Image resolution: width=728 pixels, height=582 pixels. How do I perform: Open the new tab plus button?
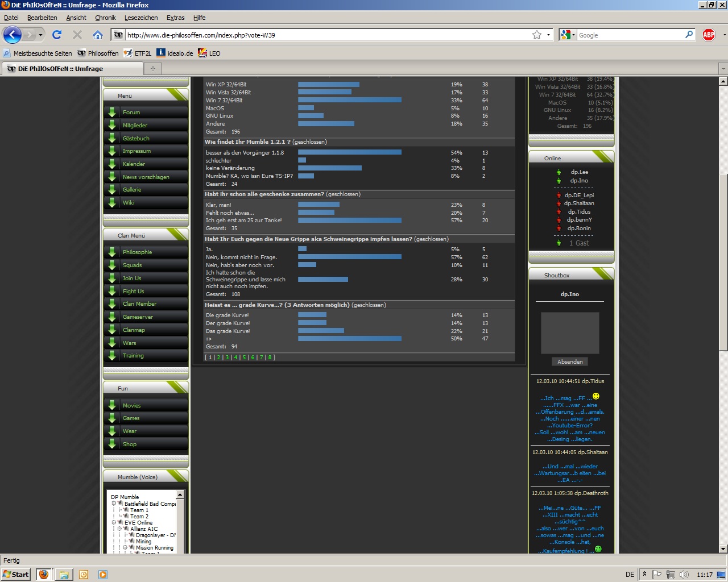tap(152, 69)
